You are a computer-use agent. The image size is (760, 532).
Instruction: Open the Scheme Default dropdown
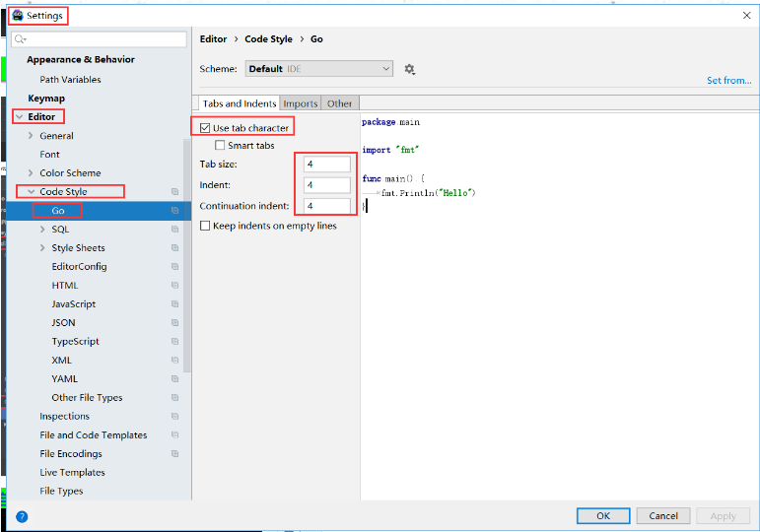[x=319, y=69]
